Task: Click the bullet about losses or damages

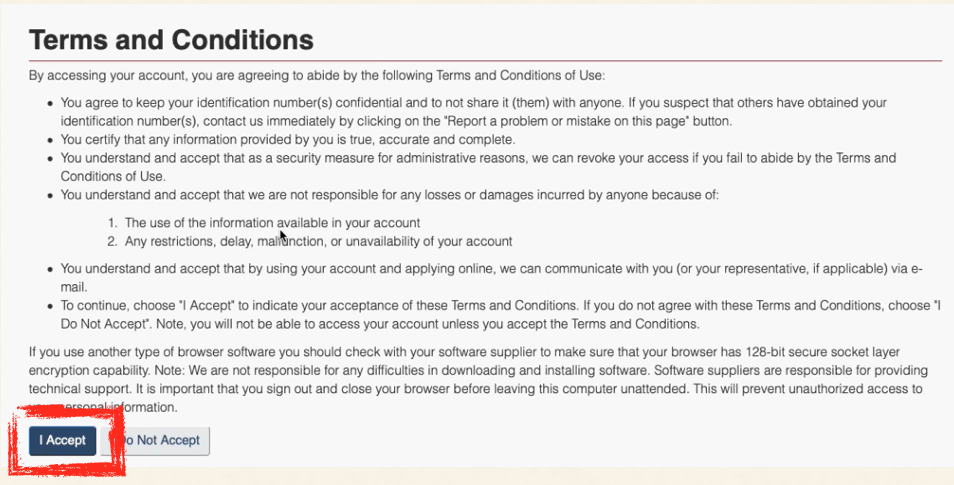Action: tap(390, 194)
